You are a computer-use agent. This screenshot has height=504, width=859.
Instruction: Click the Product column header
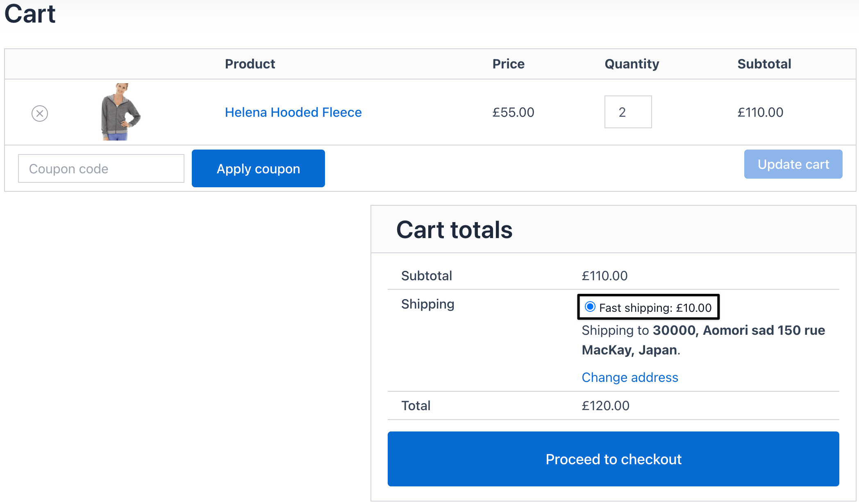250,64
